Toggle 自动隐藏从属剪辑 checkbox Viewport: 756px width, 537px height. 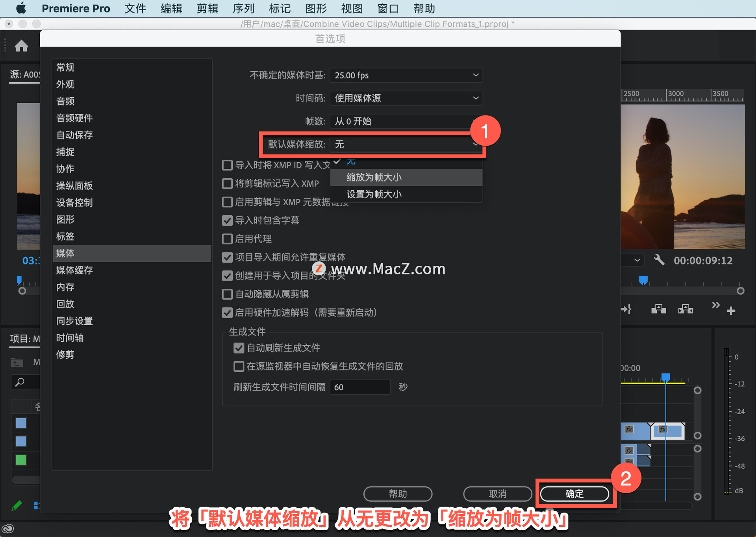point(228,294)
